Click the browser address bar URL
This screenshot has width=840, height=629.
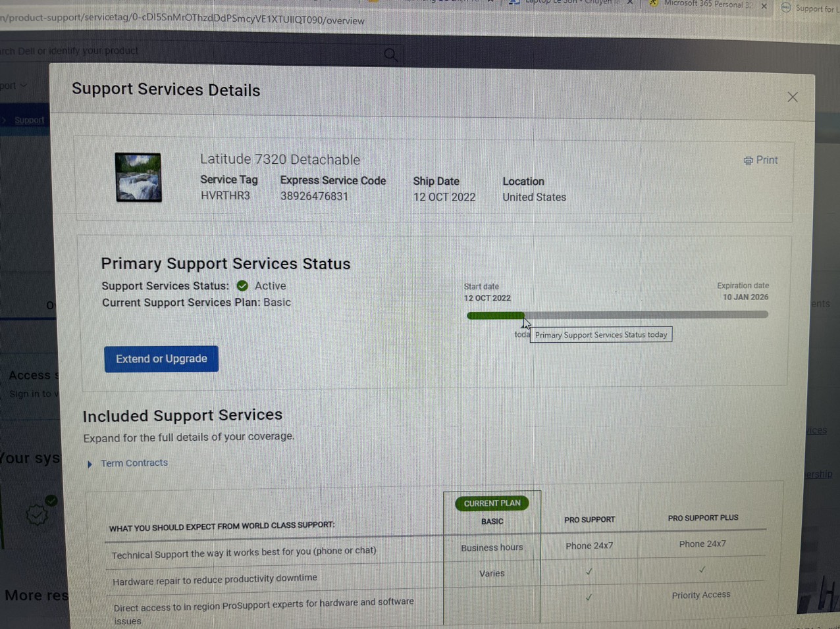(x=182, y=19)
